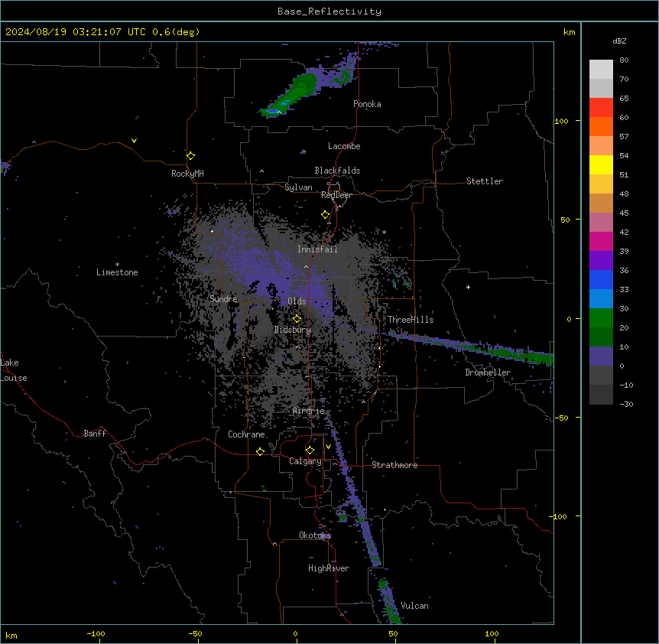The image size is (659, 644).
Task: Click the Drumheller city label
Action: pos(488,372)
